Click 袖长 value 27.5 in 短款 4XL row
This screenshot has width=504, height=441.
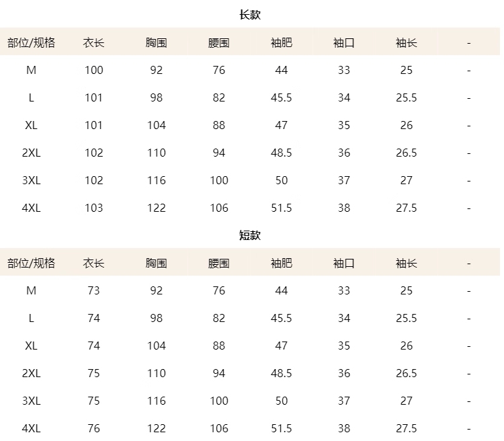coord(406,428)
